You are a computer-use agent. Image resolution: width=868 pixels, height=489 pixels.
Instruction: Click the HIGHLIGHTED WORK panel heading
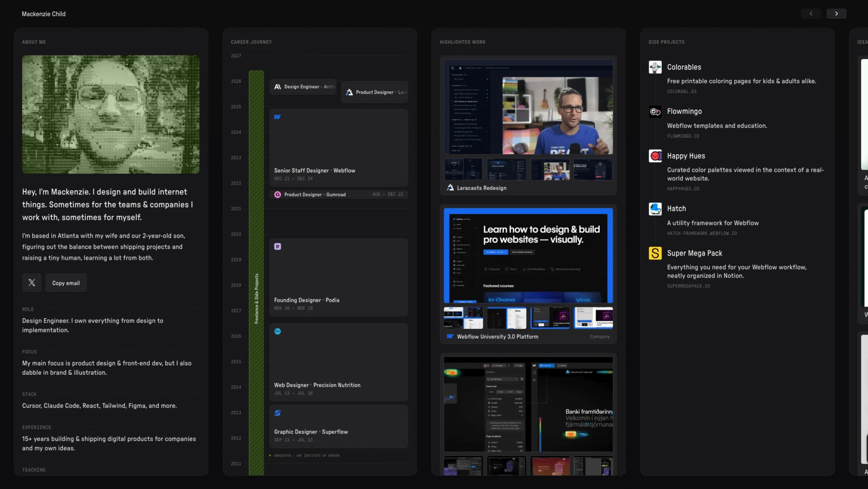(x=462, y=42)
